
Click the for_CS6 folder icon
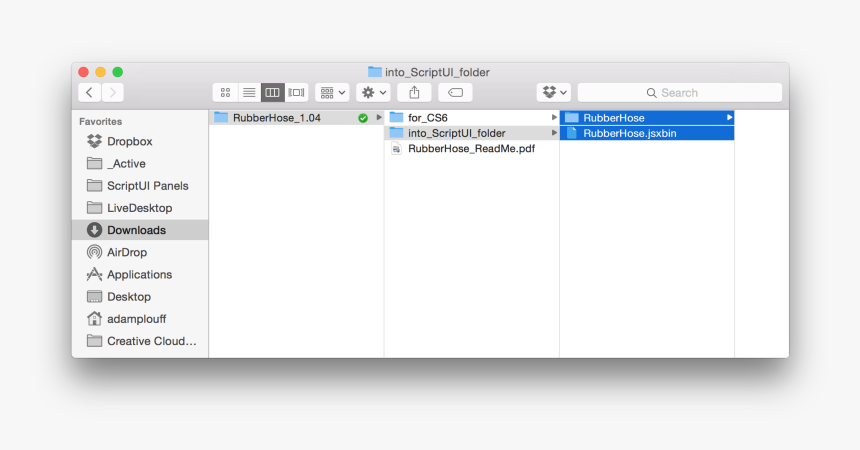[x=397, y=117]
